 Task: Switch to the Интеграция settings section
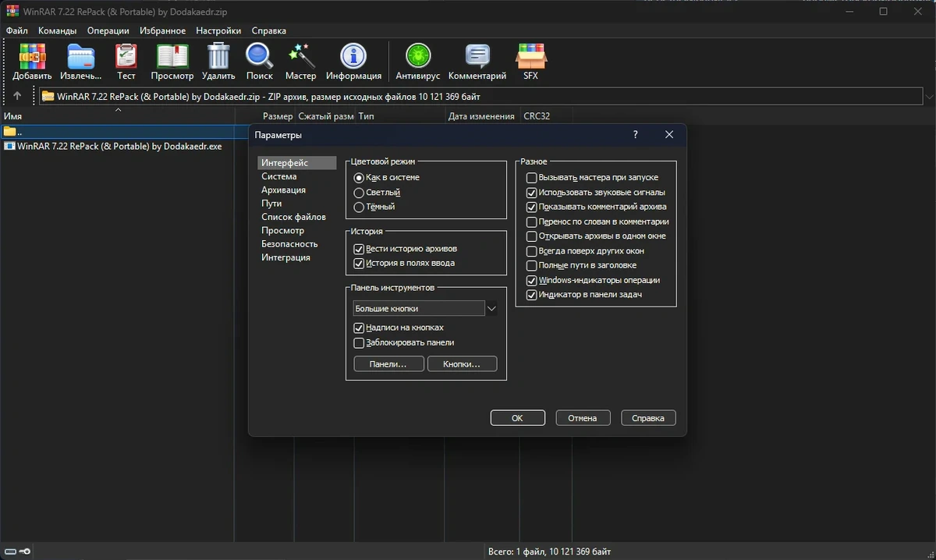tap(285, 257)
